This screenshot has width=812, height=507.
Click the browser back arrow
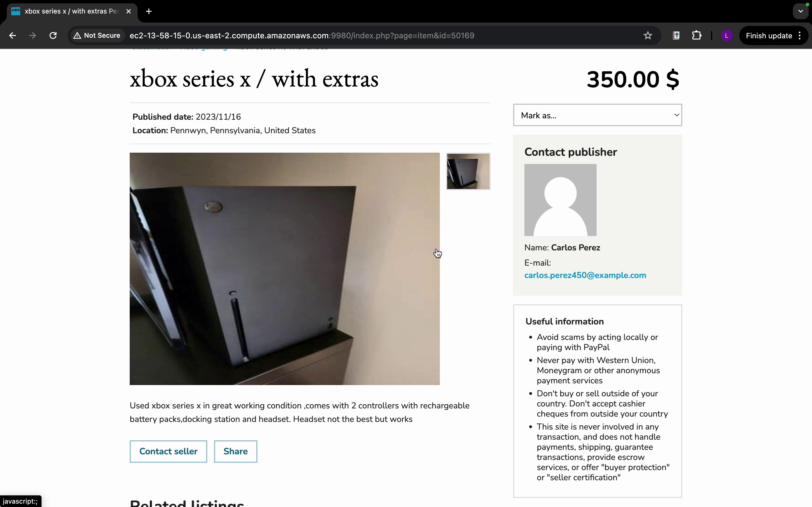point(12,35)
